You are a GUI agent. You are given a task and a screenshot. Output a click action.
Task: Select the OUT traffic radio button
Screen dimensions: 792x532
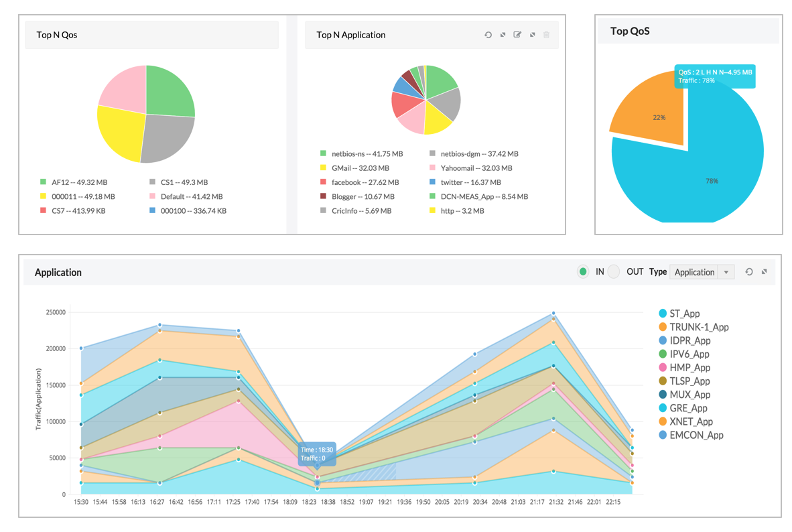coord(614,272)
